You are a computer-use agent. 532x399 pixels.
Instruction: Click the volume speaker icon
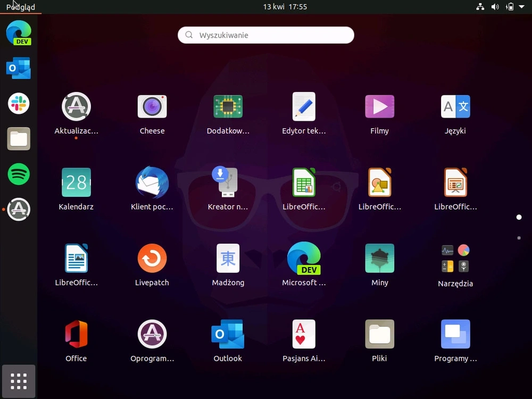point(495,7)
